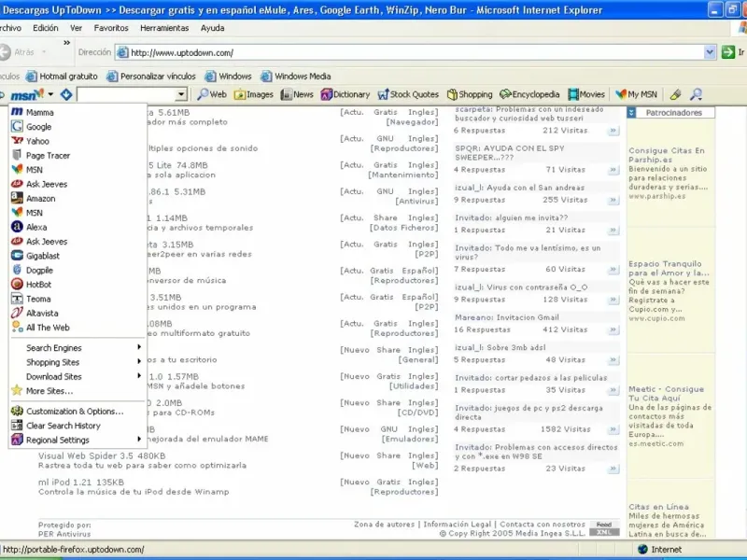Image resolution: width=747 pixels, height=560 pixels.
Task: Open the www.parship.es sponsor link
Action: (657, 196)
